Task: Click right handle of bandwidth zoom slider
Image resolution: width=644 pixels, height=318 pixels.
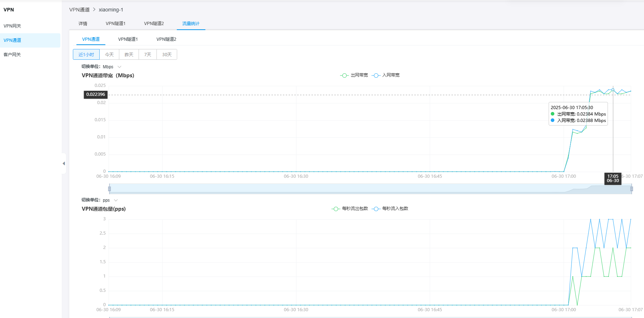Action: (631, 189)
